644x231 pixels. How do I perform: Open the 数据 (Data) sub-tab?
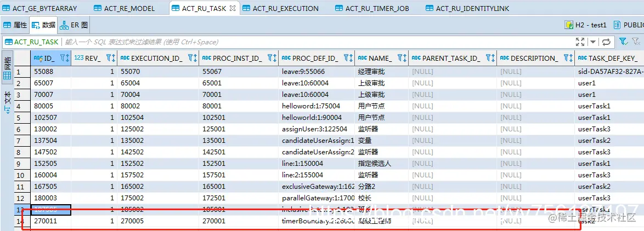coord(43,25)
